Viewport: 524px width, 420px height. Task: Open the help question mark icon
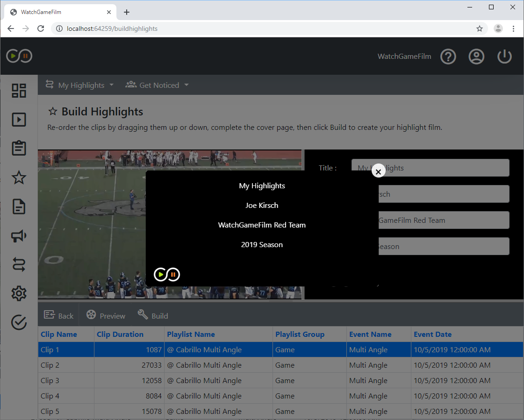448,56
